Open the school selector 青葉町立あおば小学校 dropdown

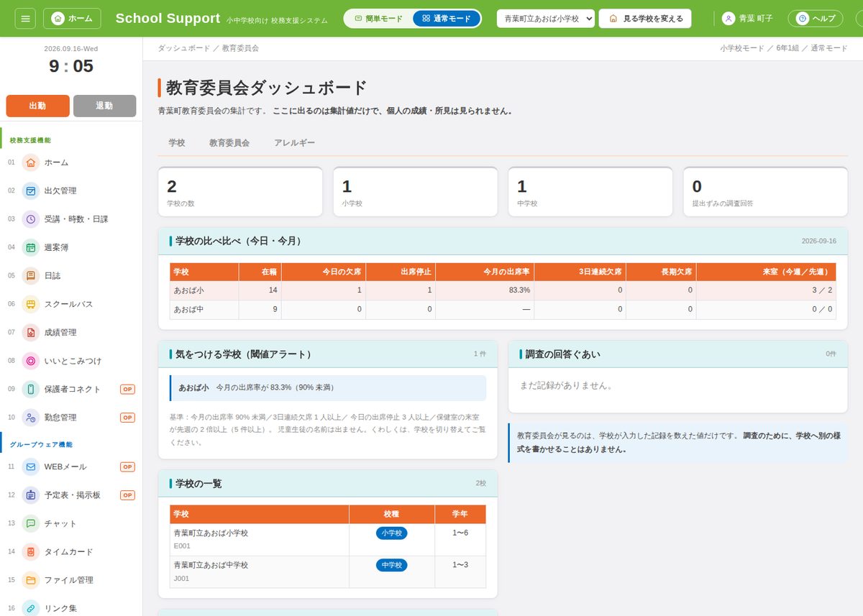[x=546, y=19]
